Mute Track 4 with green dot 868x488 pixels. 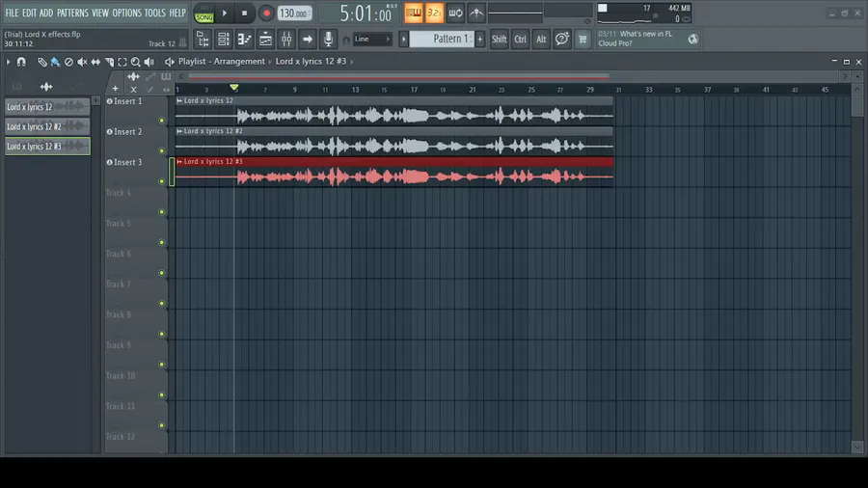point(162,212)
